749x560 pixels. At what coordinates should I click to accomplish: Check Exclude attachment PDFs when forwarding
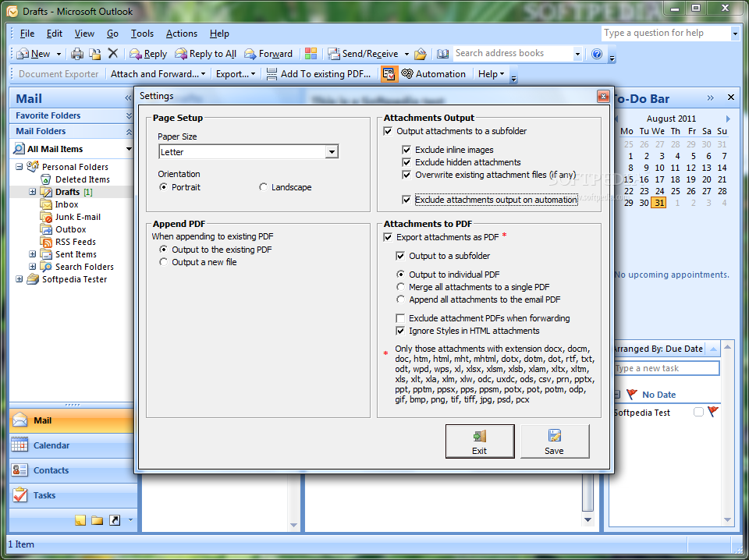coord(400,318)
